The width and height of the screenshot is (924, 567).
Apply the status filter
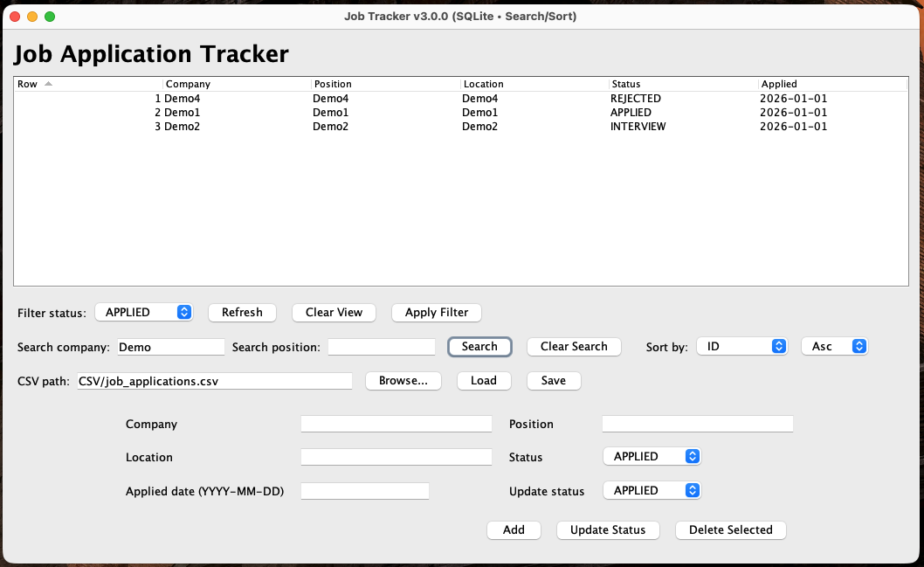436,312
